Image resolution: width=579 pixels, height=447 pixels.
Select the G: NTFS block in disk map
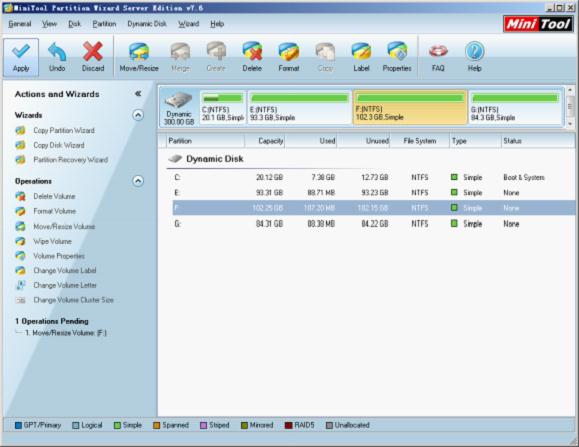pyautogui.click(x=515, y=108)
